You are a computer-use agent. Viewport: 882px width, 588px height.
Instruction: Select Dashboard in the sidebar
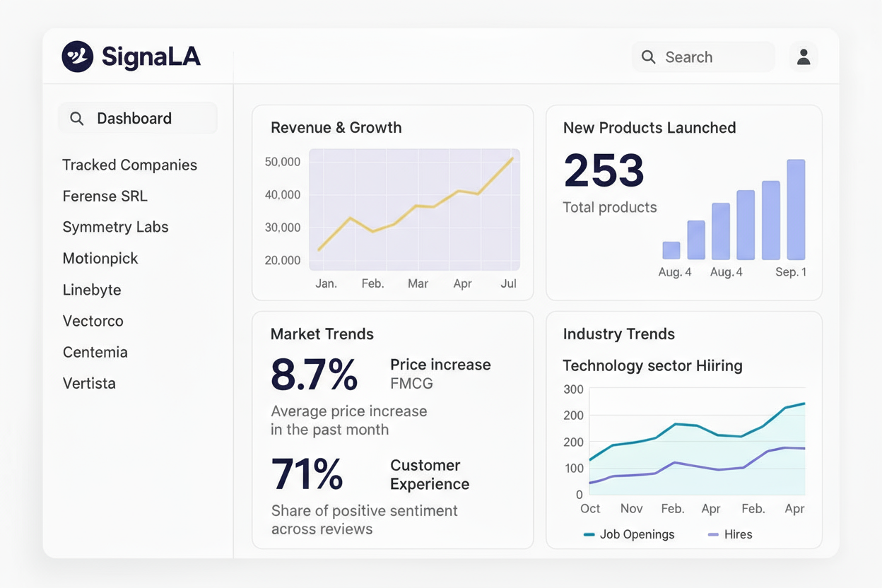[x=134, y=119]
